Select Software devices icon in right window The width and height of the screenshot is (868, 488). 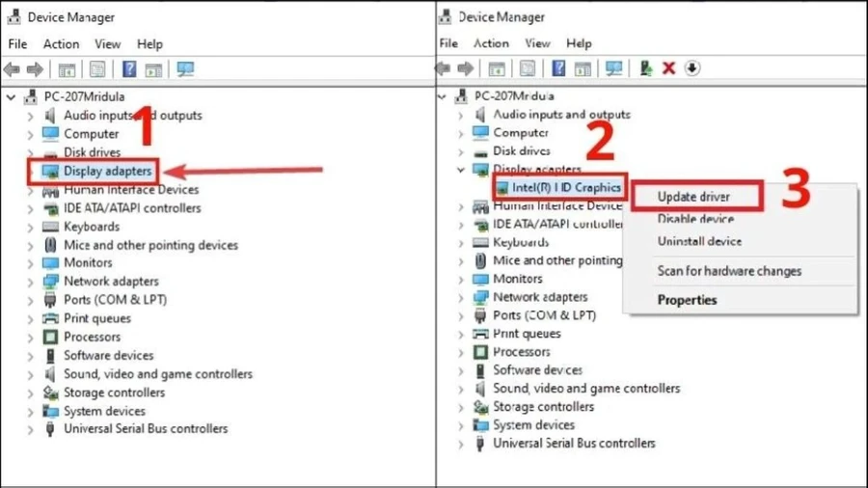480,370
